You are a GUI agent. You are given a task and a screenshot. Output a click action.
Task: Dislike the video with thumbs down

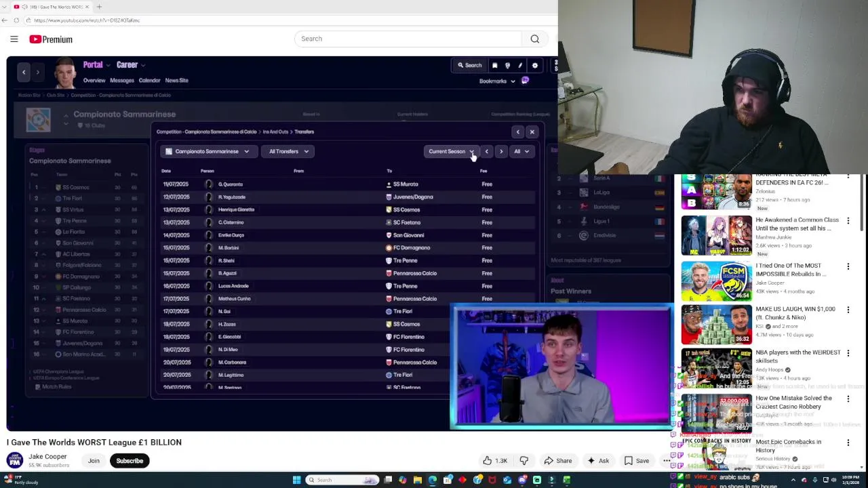524,461
